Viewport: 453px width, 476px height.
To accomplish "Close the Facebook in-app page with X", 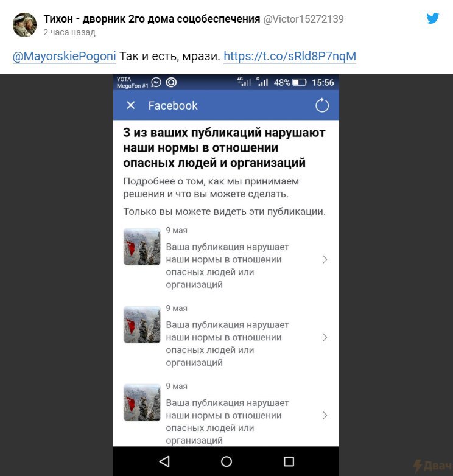I will pos(130,105).
